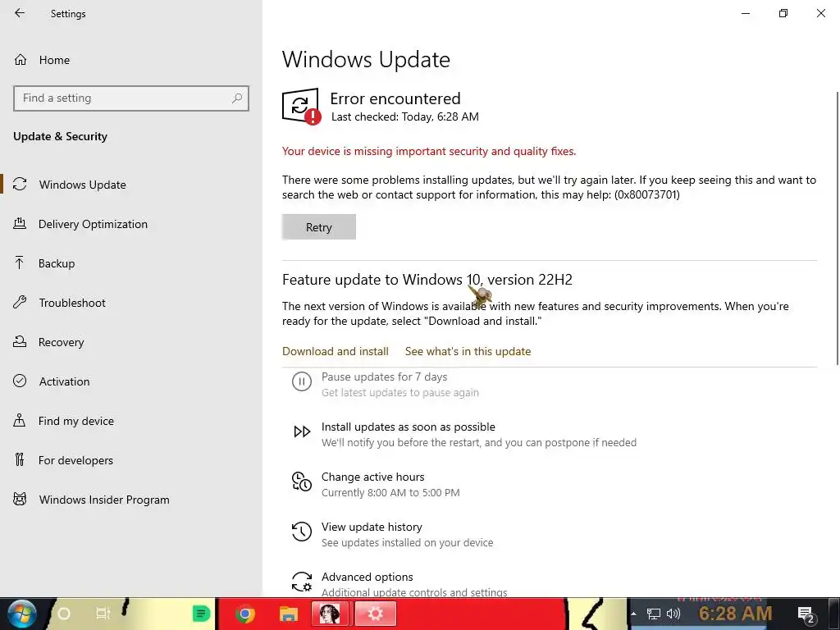Open Delivery Optimization settings

click(x=93, y=225)
